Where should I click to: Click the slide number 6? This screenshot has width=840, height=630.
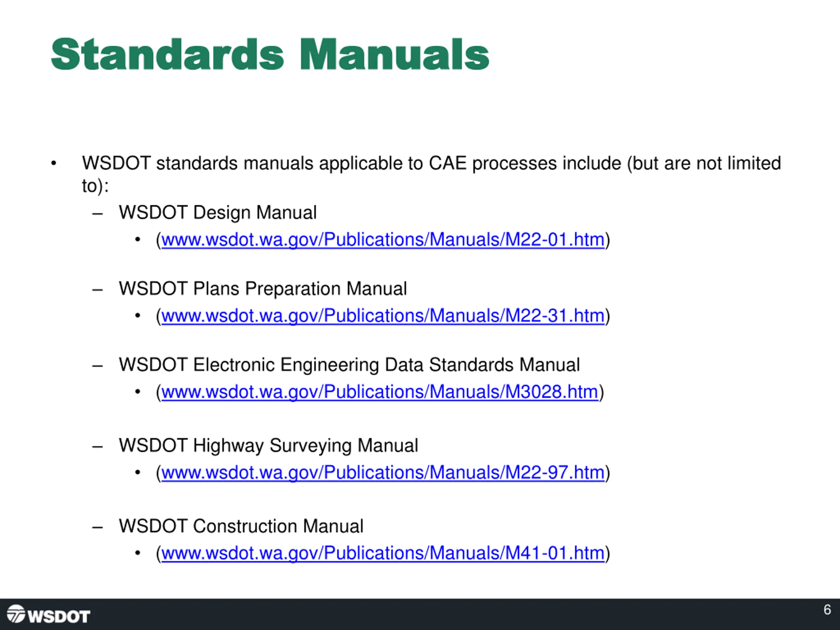(x=828, y=610)
